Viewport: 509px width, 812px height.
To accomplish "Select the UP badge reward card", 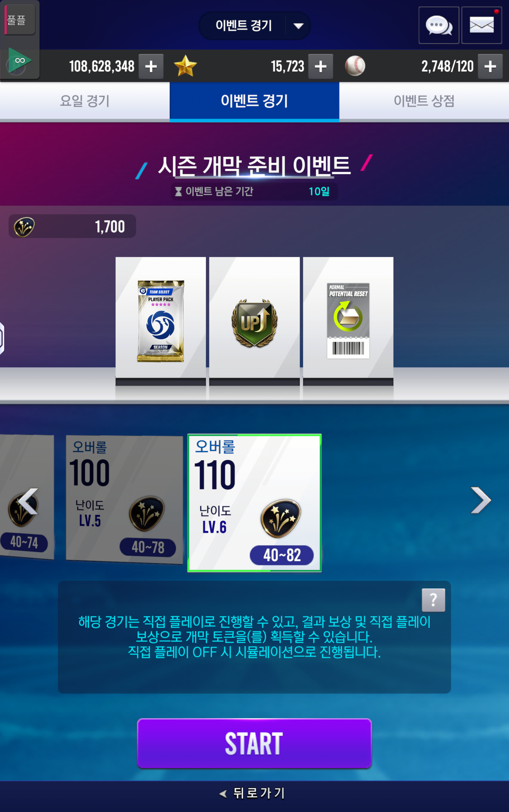I will [254, 321].
